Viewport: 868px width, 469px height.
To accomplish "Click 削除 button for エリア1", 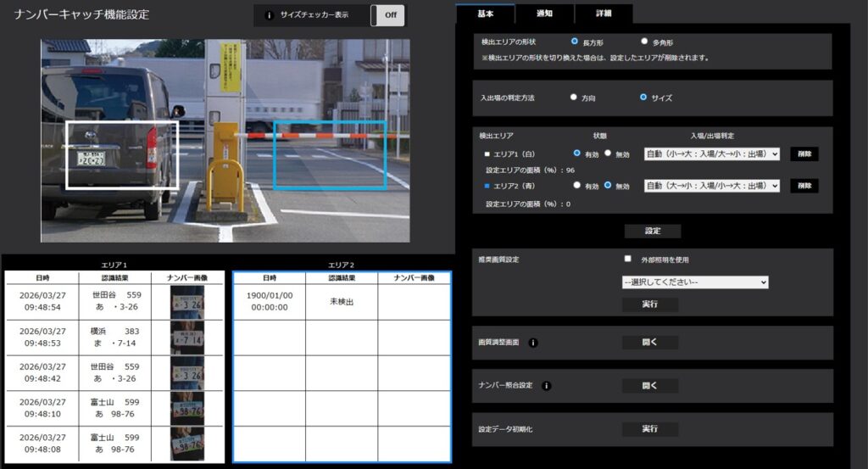I will 804,154.
